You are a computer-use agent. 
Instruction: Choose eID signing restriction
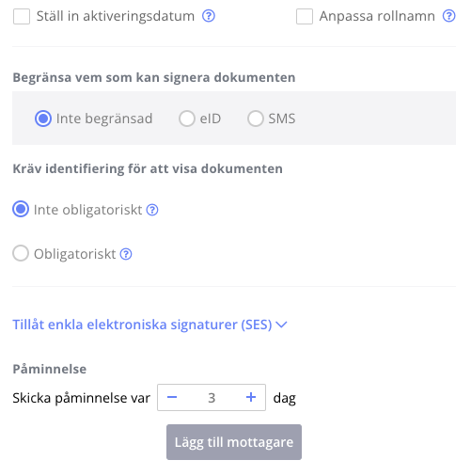(x=187, y=119)
